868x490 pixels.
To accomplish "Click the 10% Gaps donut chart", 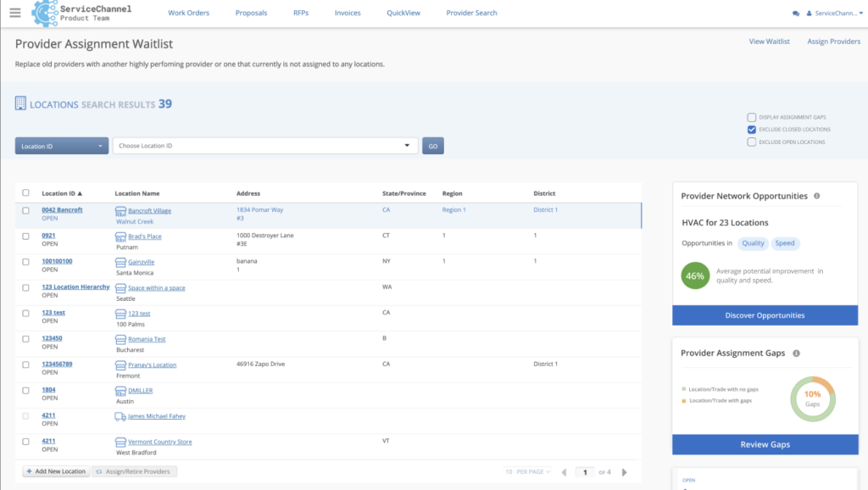I will (812, 400).
